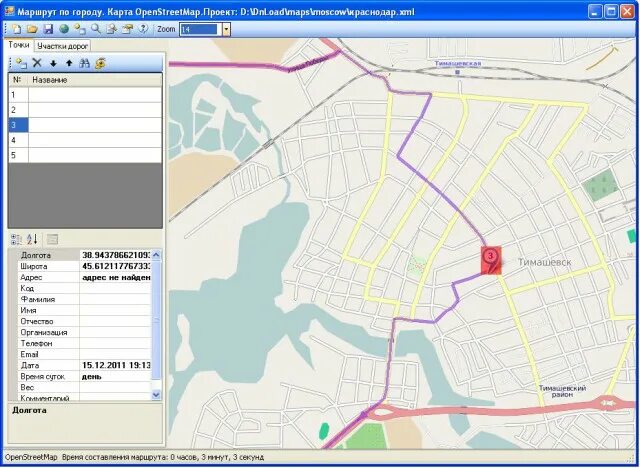Select the Вес property row
The width and height of the screenshot is (640, 468).
click(x=84, y=388)
